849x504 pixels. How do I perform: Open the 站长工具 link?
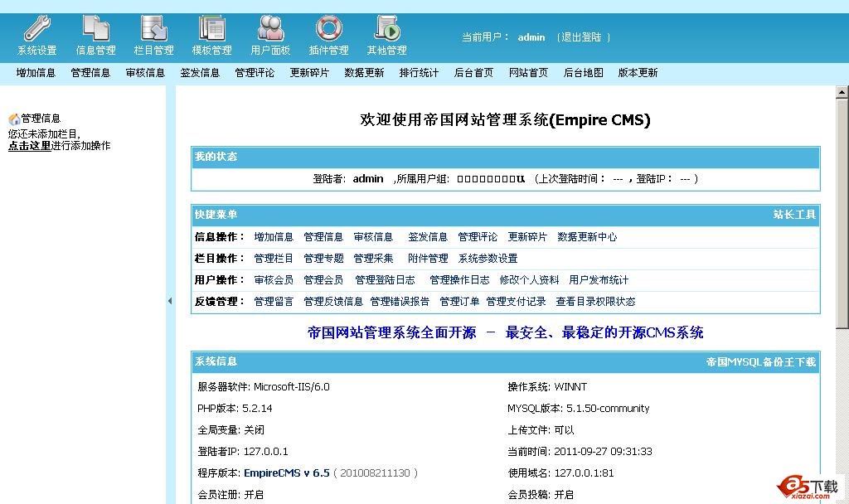pyautogui.click(x=794, y=215)
